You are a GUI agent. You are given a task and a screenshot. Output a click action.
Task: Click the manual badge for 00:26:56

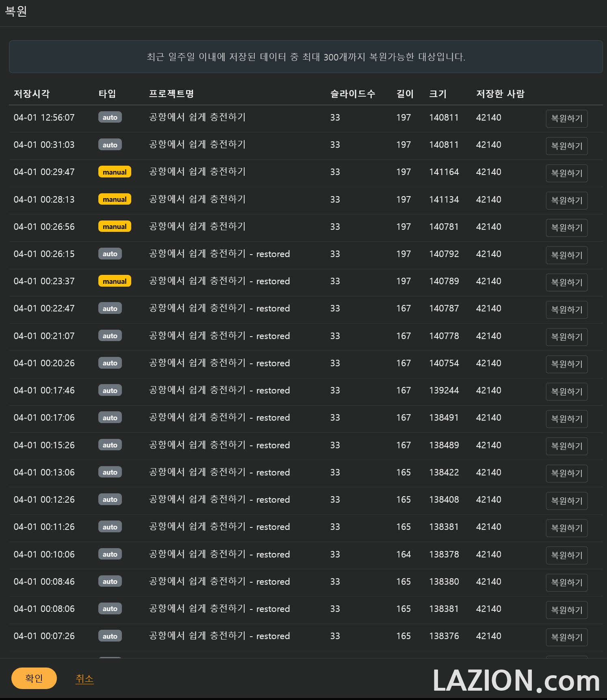[115, 226]
